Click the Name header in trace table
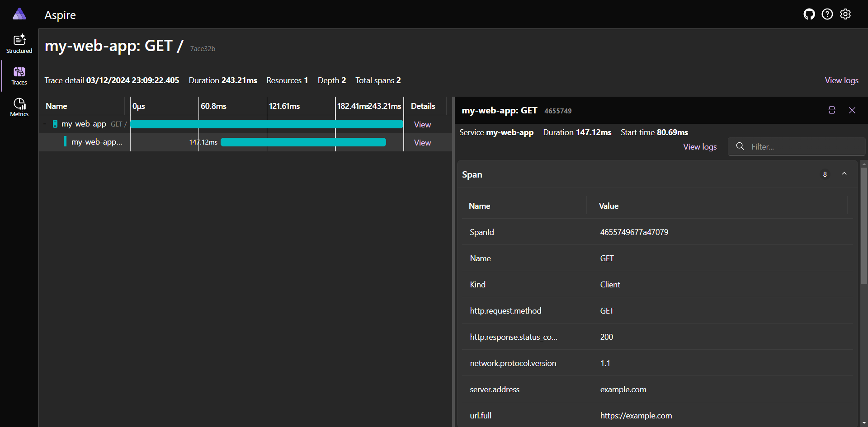 [57, 106]
